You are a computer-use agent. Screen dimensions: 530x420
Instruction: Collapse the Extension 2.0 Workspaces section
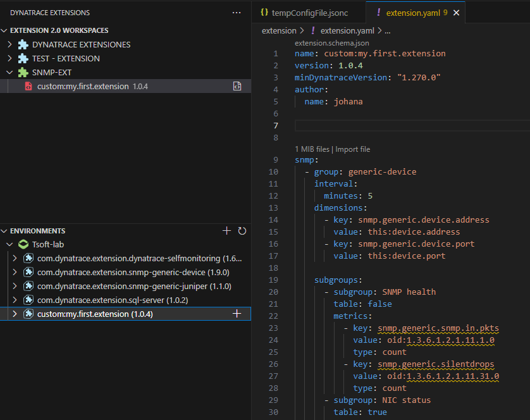(x=5, y=30)
